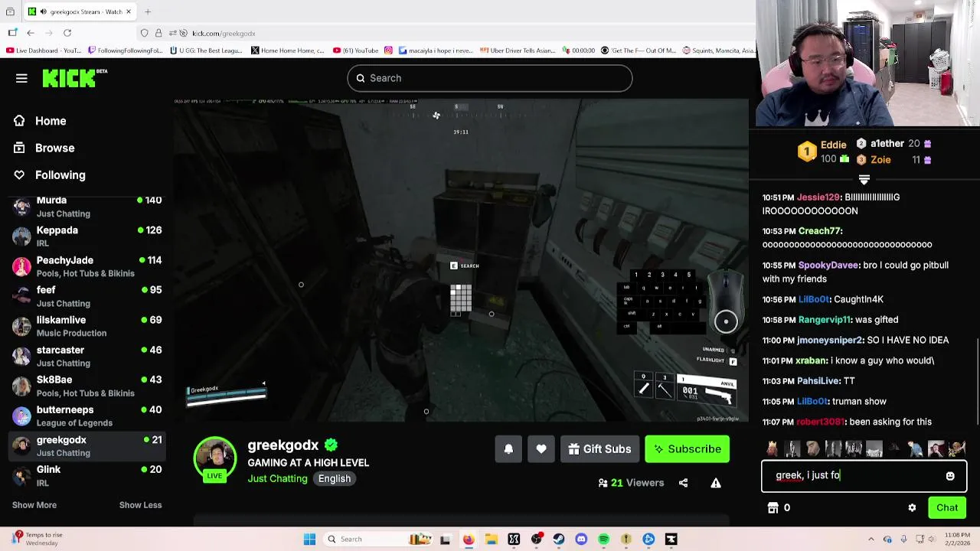Click greekgodx's live avatar
This screenshot has width=980, height=551.
[x=214, y=459]
